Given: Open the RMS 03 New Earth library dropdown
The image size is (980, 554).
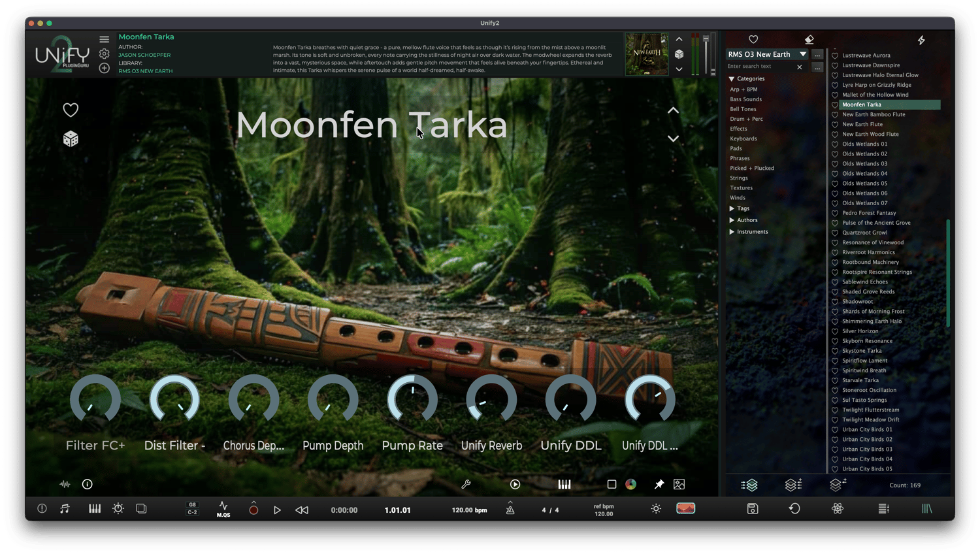Looking at the screenshot, I should pyautogui.click(x=767, y=54).
